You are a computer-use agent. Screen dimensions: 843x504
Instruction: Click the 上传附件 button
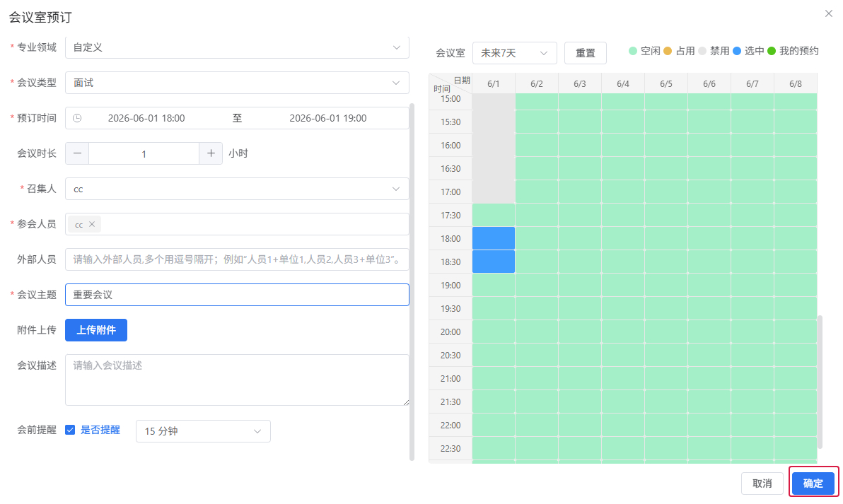(96, 330)
